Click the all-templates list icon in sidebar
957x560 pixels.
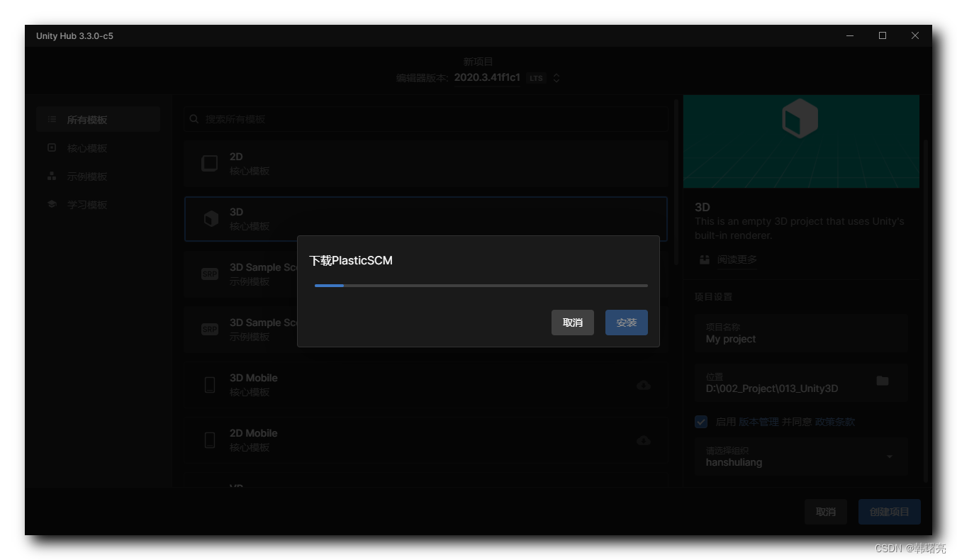(52, 120)
